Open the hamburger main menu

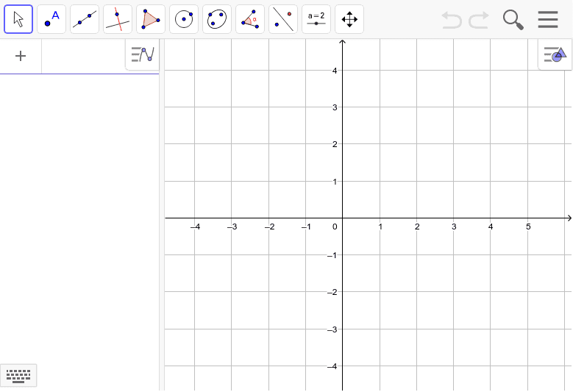[x=548, y=19]
